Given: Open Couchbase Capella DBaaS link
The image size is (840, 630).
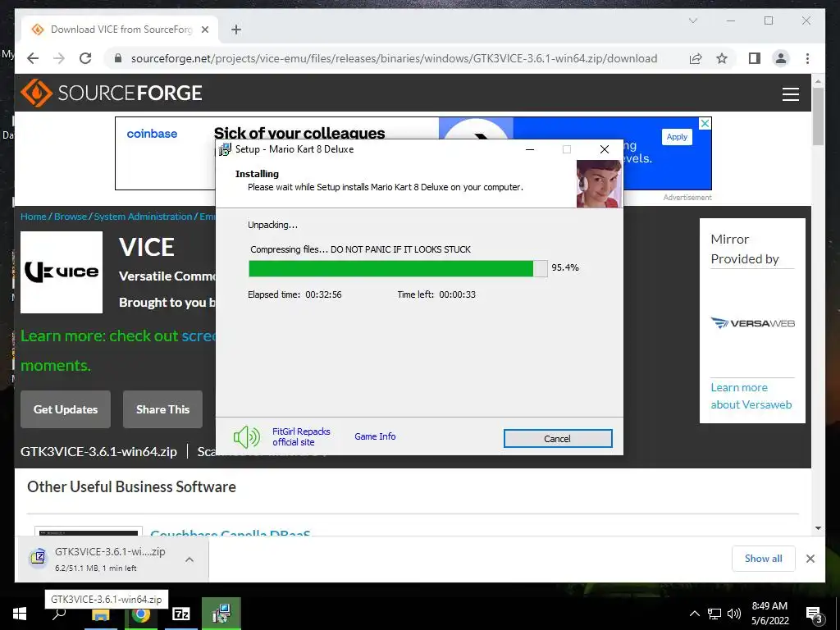Looking at the screenshot, I should click(231, 532).
